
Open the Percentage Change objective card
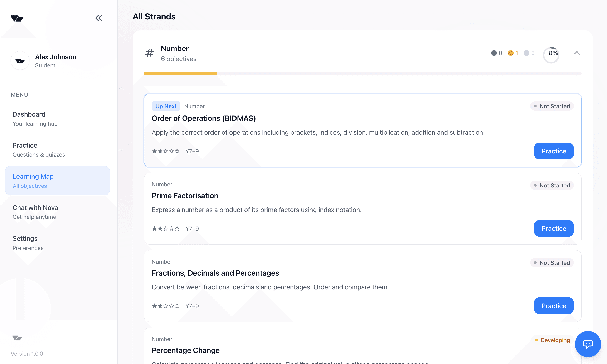(185, 350)
